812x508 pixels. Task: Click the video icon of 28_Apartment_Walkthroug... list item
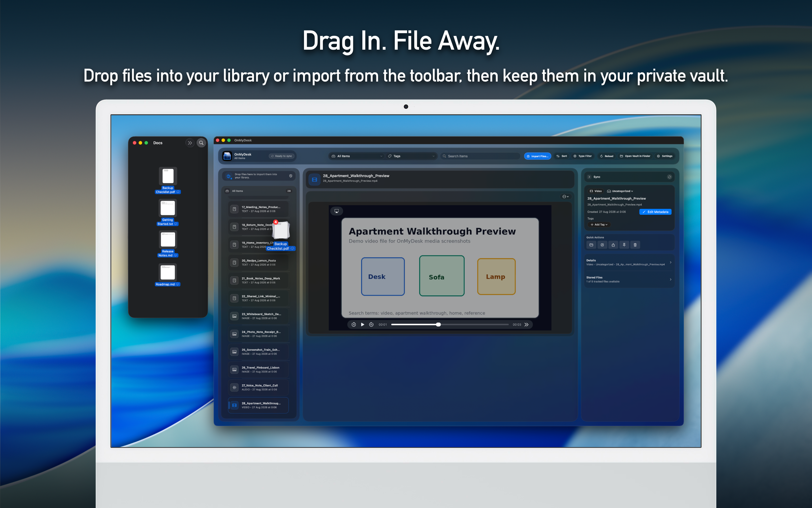pyautogui.click(x=234, y=405)
